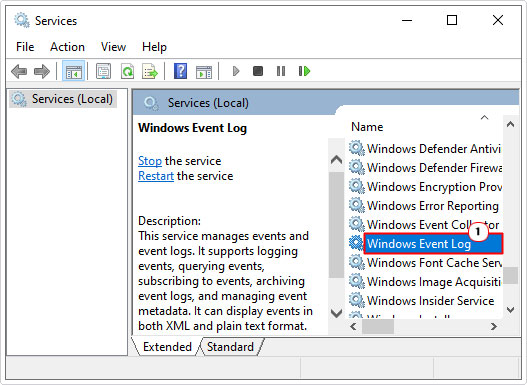The height and width of the screenshot is (385, 527).
Task: Click gear icon beside Windows Encryption Provider
Action: (357, 186)
